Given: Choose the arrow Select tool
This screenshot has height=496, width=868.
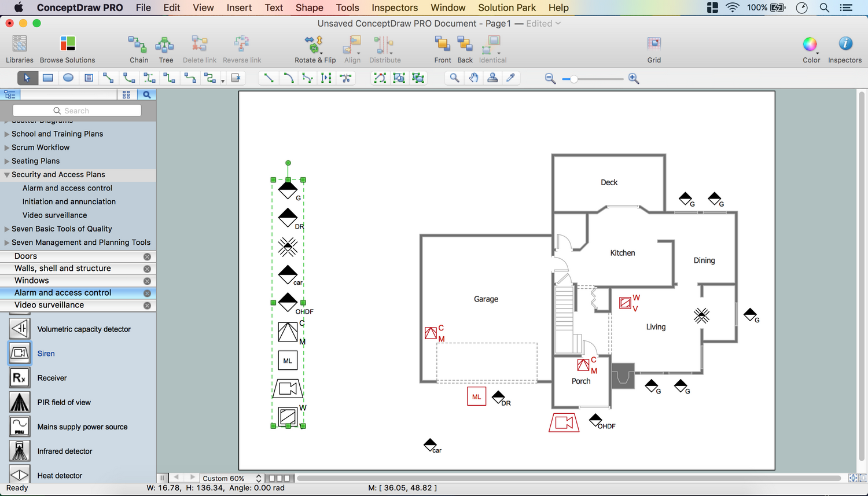Looking at the screenshot, I should pos(27,78).
